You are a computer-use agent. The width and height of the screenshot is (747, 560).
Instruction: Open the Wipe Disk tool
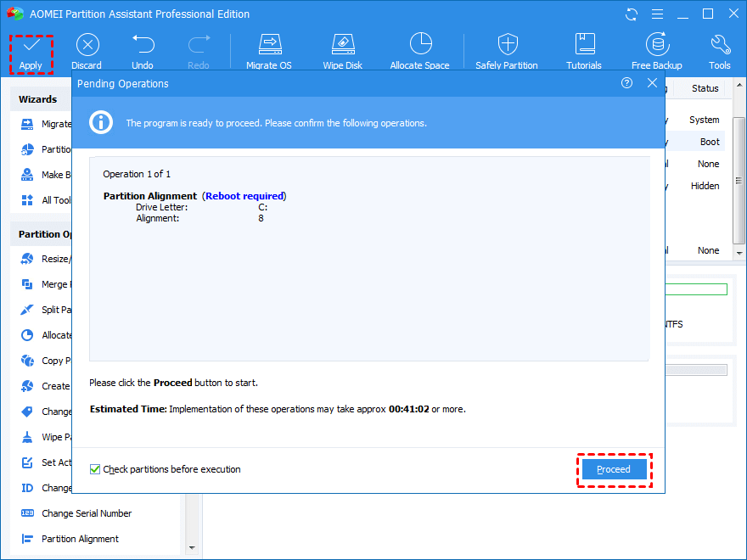(343, 52)
